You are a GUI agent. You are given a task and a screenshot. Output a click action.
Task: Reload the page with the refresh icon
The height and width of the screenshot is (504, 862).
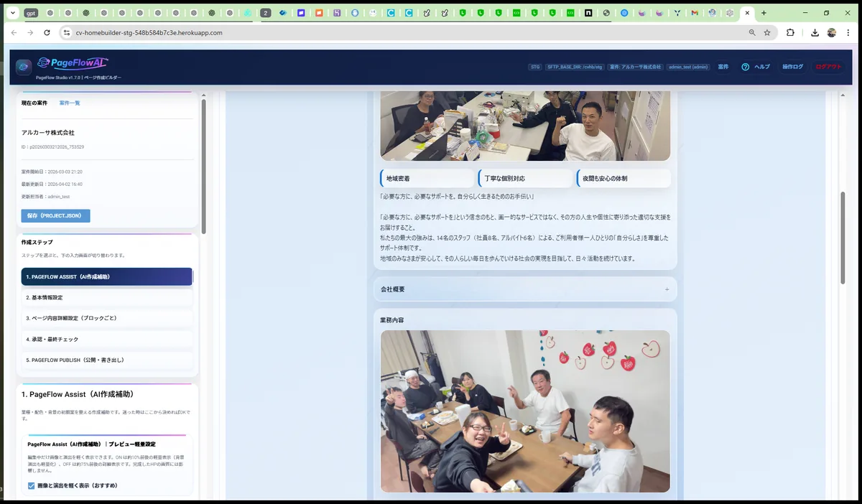click(47, 32)
